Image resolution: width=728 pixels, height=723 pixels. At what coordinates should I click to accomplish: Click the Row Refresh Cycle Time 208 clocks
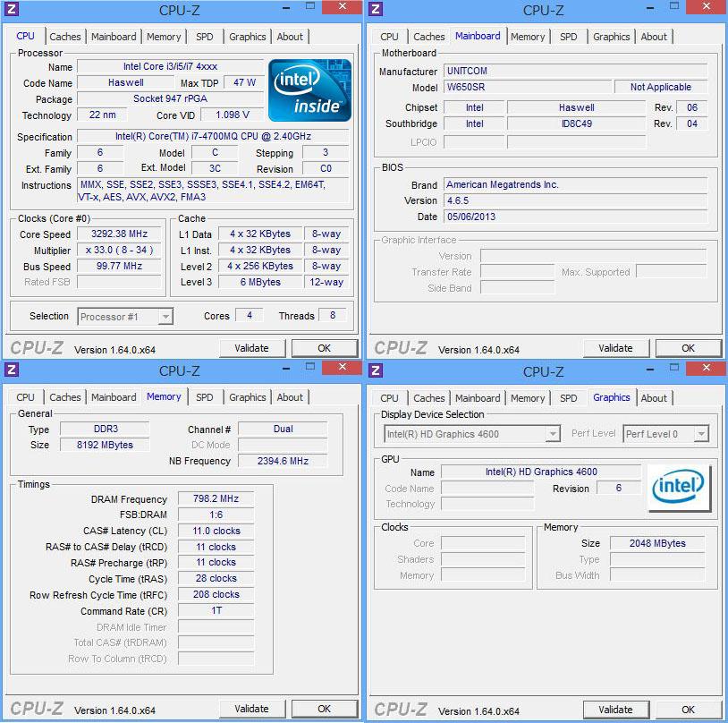(216, 594)
